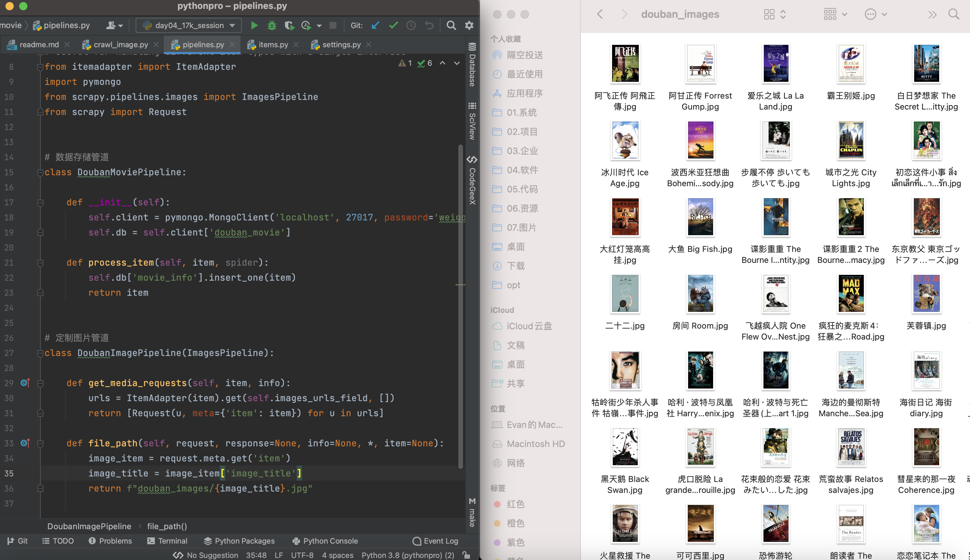Run with coverage icon in toolbar

(289, 25)
